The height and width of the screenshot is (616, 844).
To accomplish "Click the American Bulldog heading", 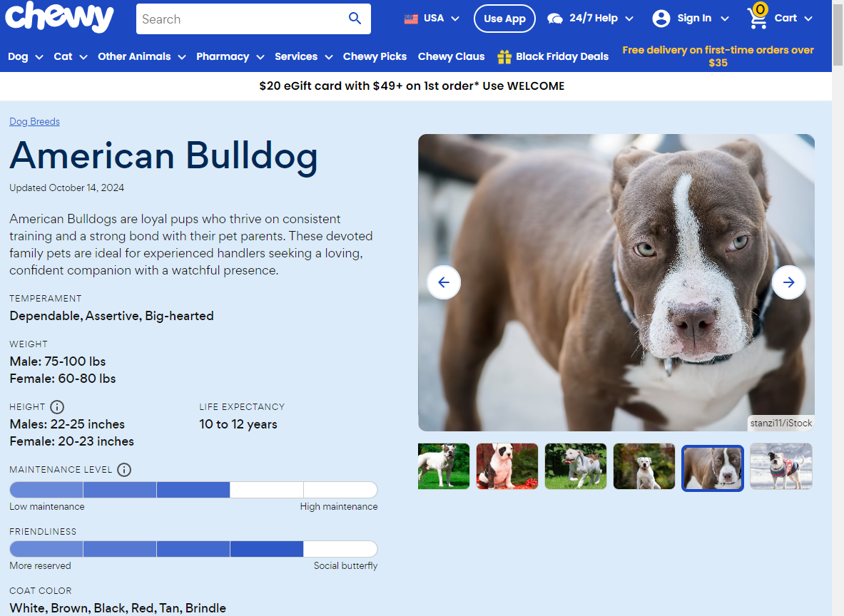I will tap(163, 157).
